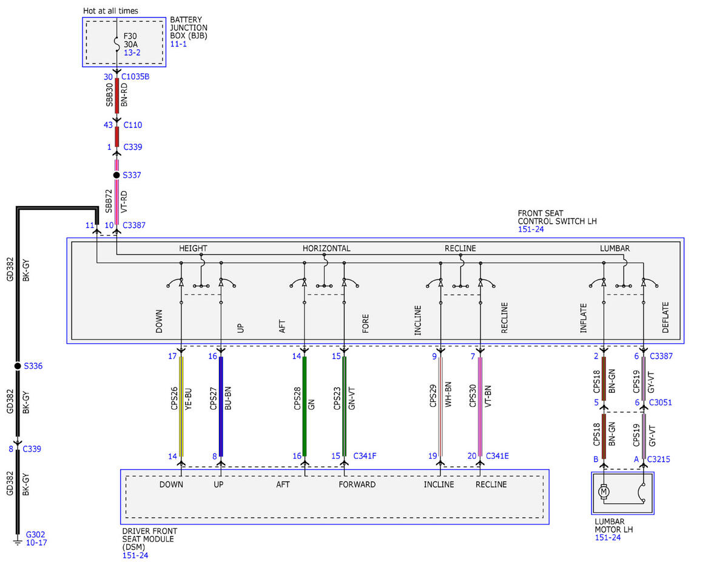Click the "DEFLATE" switch label
Screen dimensions: 728x562
tap(666, 318)
